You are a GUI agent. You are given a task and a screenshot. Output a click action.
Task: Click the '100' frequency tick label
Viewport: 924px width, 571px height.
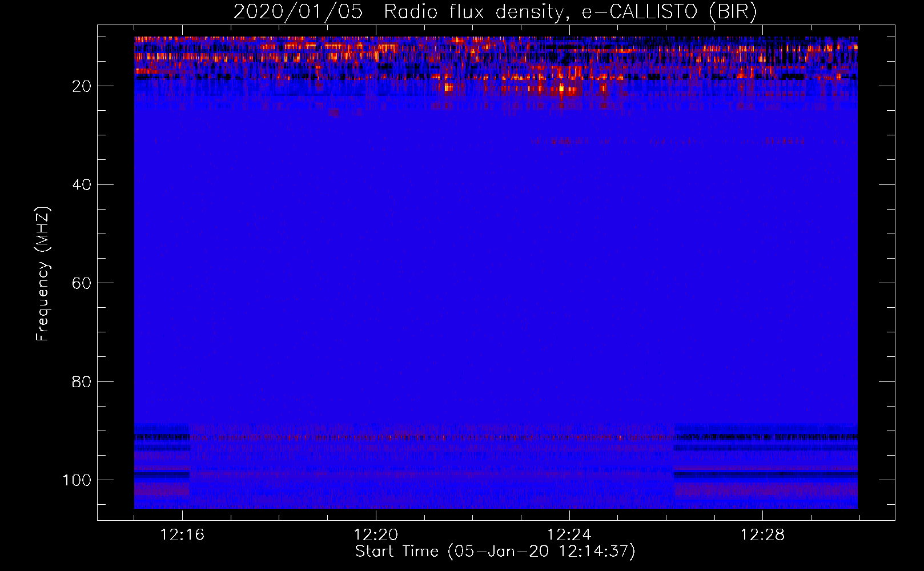77,480
